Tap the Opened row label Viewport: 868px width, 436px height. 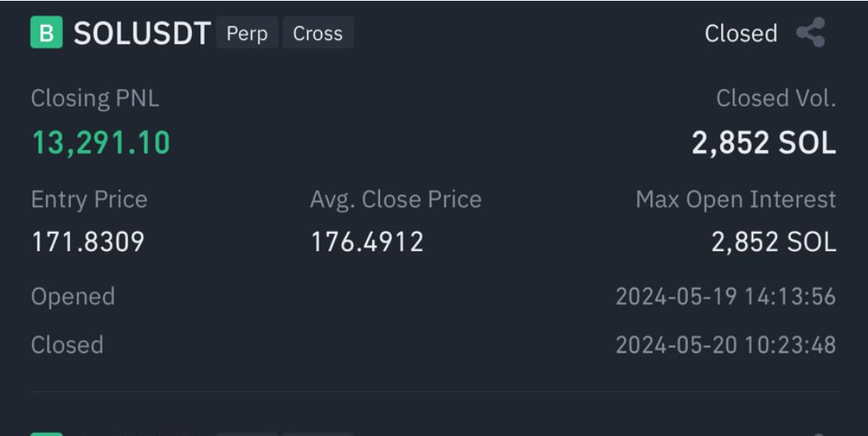click(x=73, y=296)
